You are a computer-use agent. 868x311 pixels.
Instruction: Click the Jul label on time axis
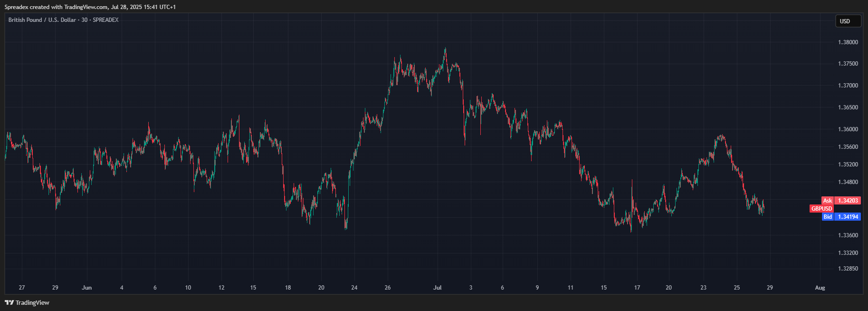coord(438,288)
